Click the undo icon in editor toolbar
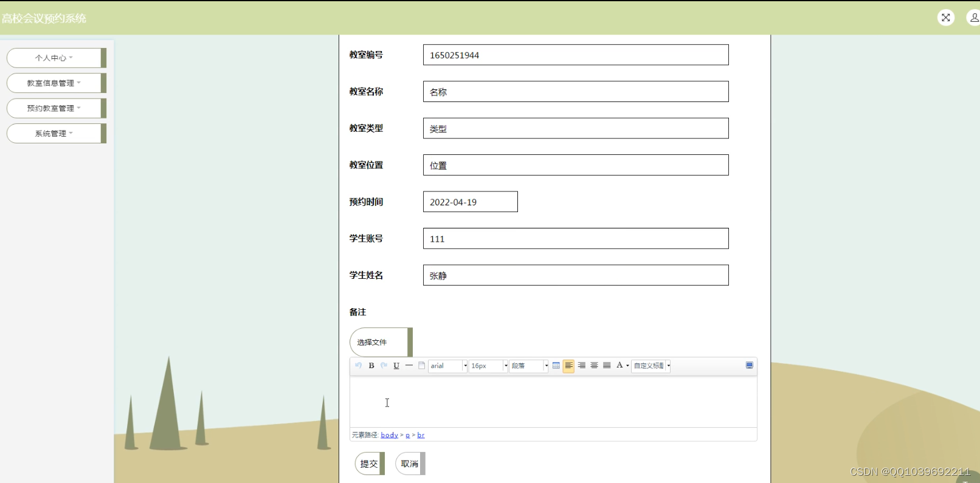 (358, 366)
